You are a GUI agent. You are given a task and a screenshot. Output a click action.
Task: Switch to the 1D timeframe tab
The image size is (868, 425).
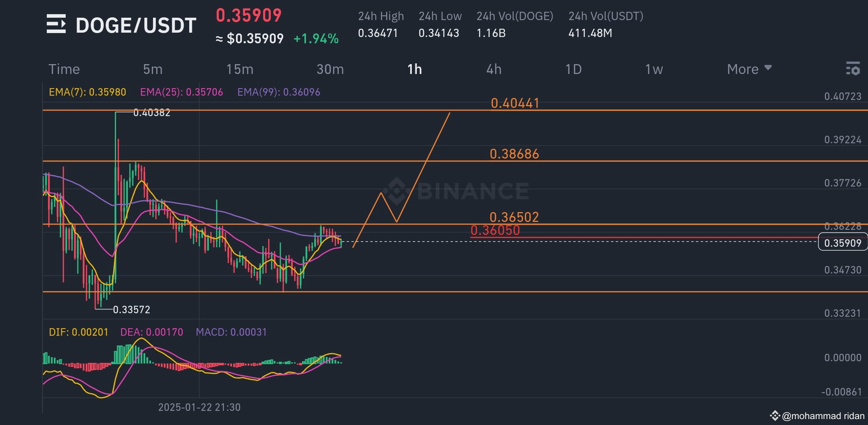pos(573,69)
